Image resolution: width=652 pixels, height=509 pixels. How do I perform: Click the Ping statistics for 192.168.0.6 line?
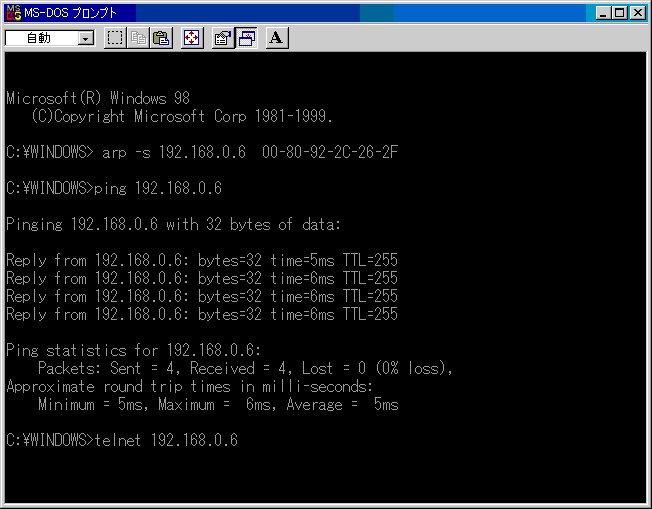tap(133, 351)
